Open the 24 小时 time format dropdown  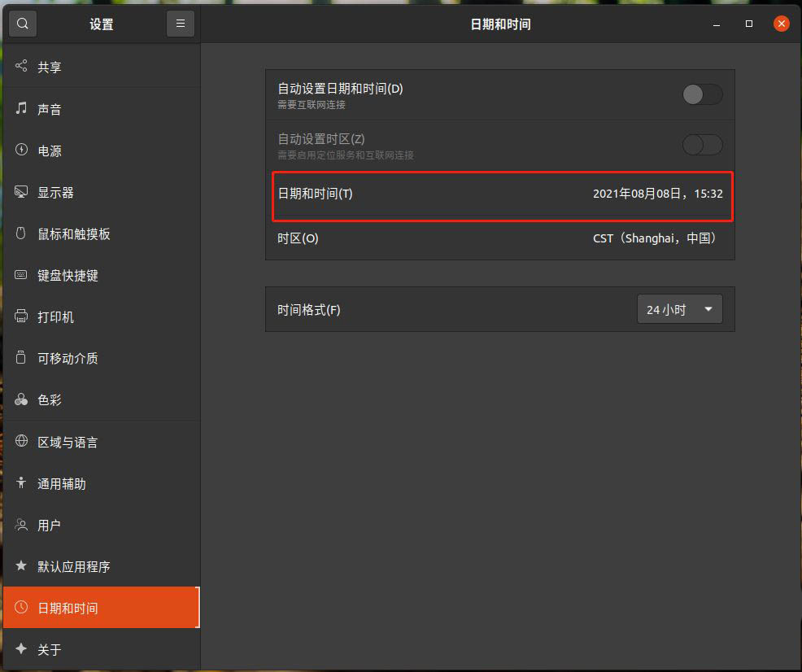(680, 309)
